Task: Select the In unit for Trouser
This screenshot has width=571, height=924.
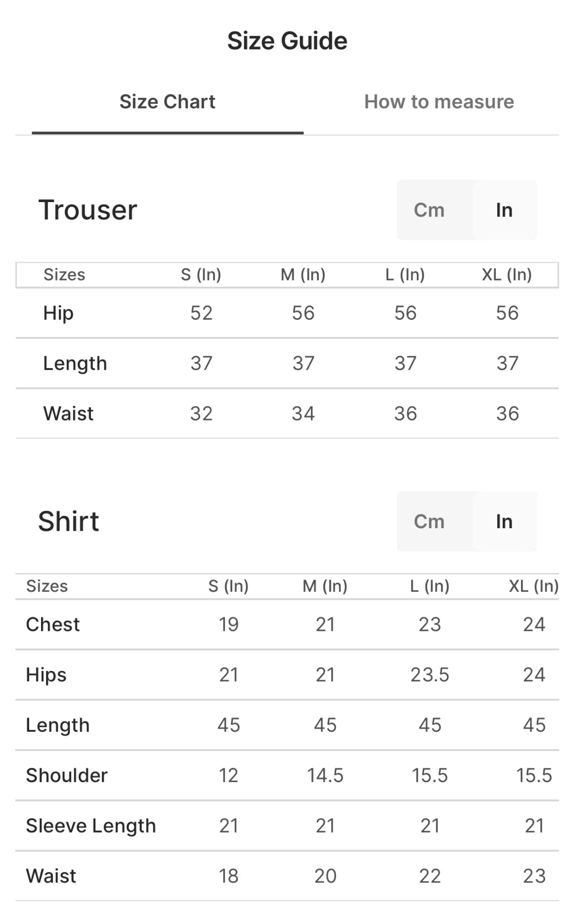Action: (504, 210)
